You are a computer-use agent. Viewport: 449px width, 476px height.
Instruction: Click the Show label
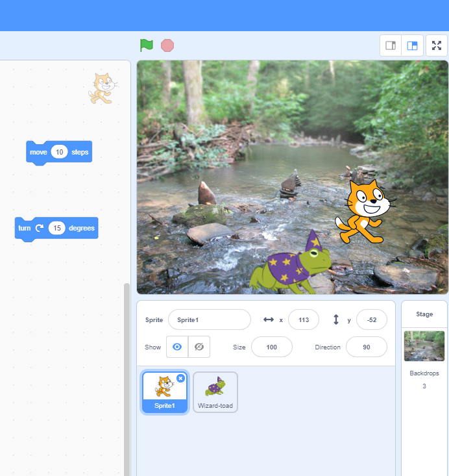(152, 347)
